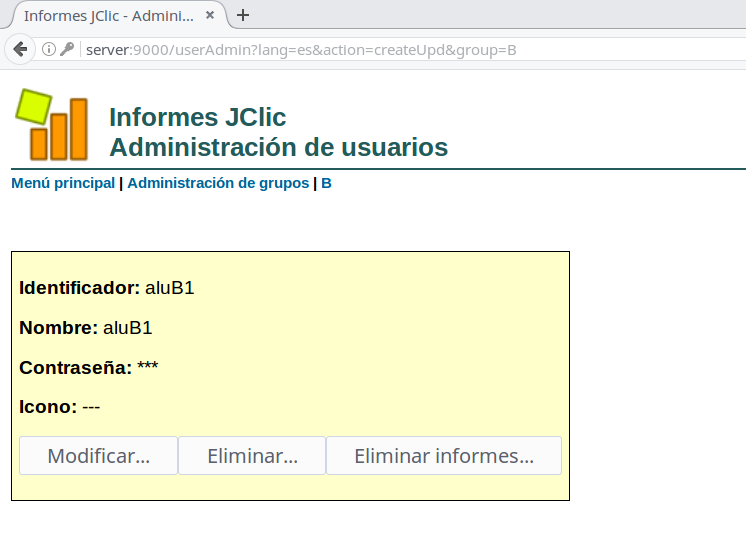Click the Contraseña masked value
Viewport: 746px width, 553px height.
(148, 368)
